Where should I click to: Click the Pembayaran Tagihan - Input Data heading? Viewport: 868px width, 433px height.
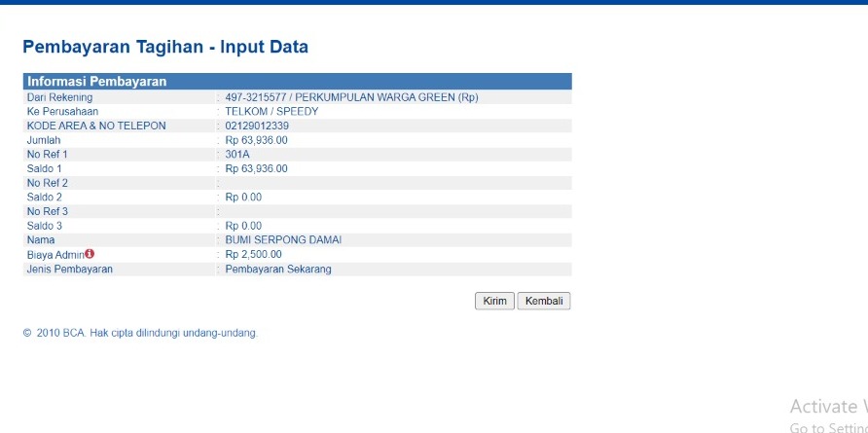point(165,47)
